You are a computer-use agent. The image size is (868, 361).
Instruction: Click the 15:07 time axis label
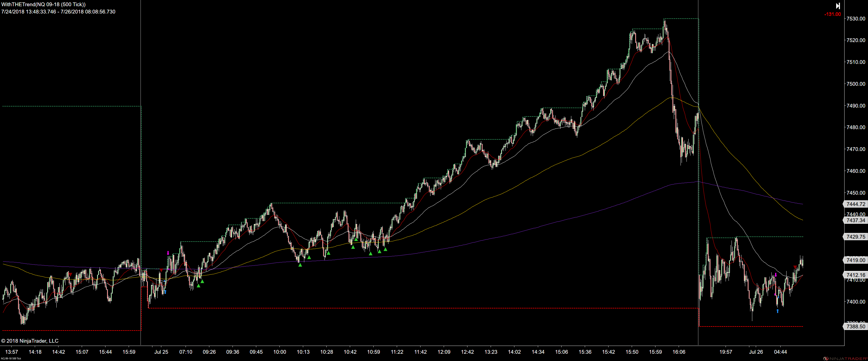[x=82, y=352]
